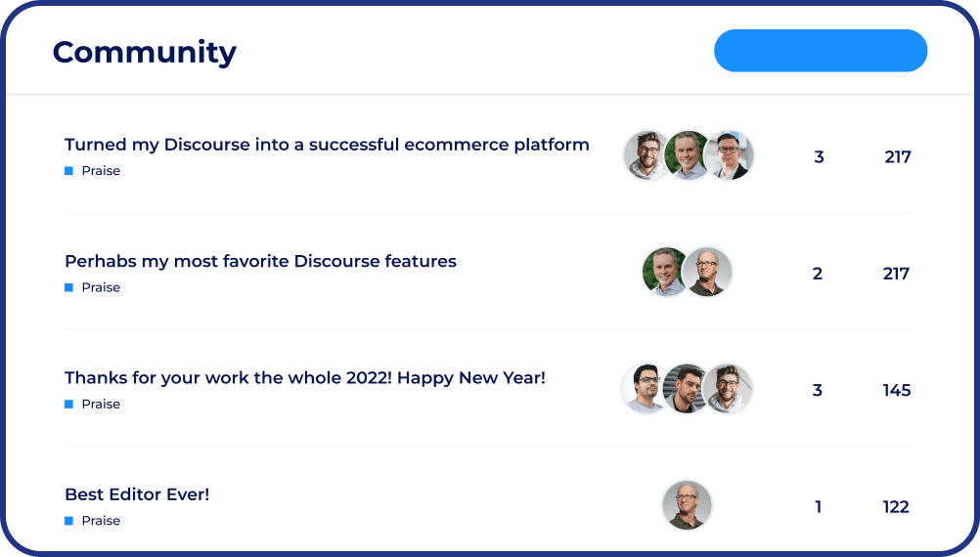980x557 pixels.
Task: Click the first avatar in the favorite features row
Action: click(x=666, y=273)
